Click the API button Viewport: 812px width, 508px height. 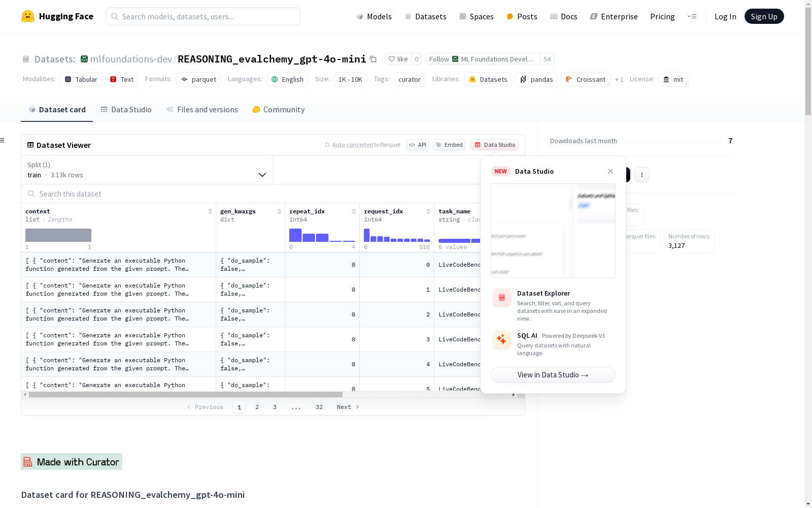tap(418, 145)
